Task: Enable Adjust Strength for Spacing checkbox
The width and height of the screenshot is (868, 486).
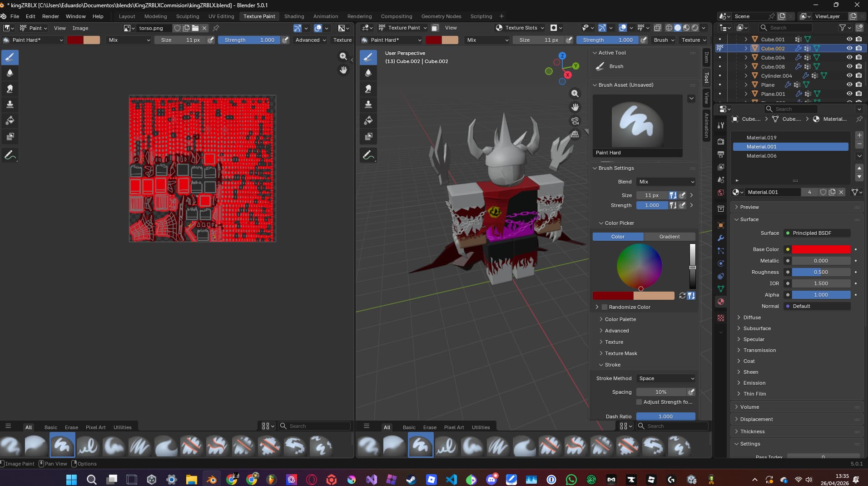Action: [639, 402]
